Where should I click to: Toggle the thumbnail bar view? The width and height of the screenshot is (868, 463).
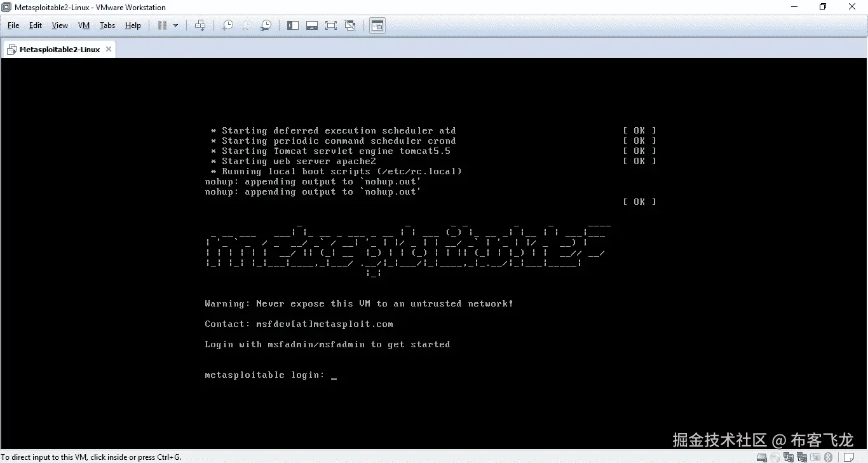coord(312,25)
